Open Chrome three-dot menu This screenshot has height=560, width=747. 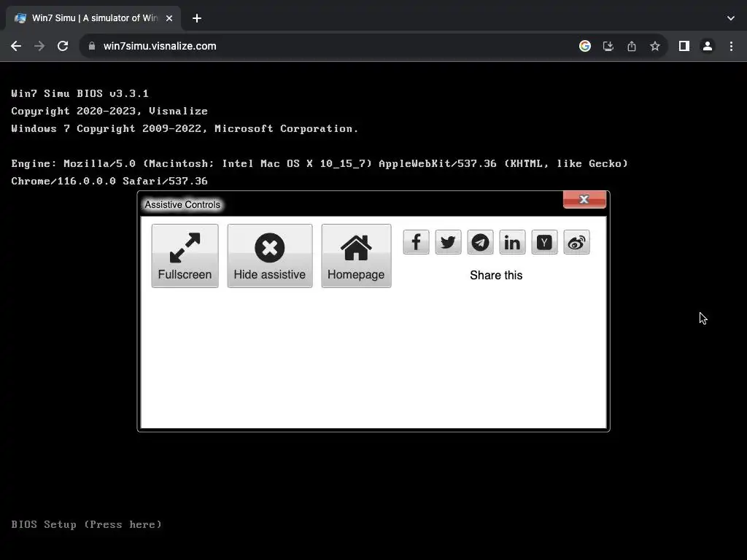(x=731, y=46)
